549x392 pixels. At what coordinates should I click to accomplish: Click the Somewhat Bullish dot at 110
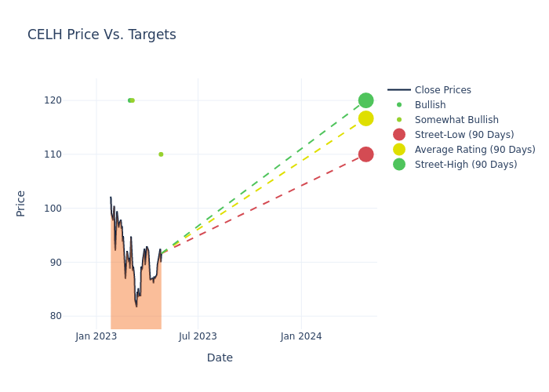tap(161, 154)
